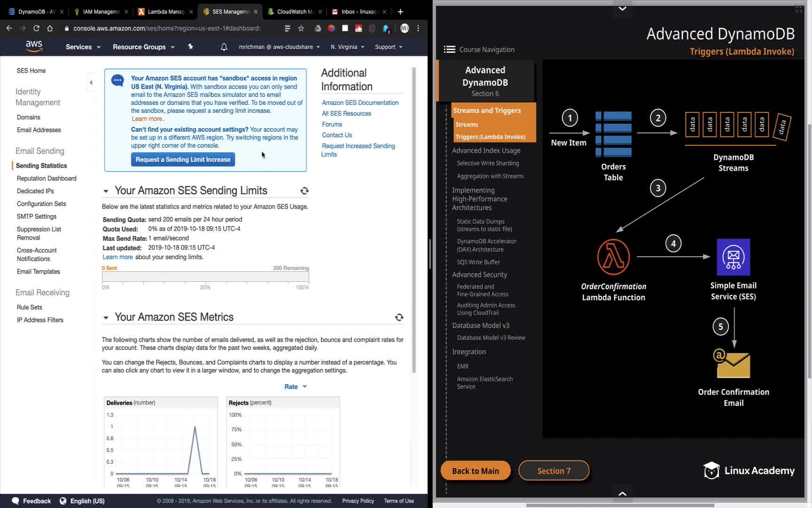This screenshot has width=812, height=508.
Task: Click the Order Confirmation Email envelope icon
Action: pos(732,364)
